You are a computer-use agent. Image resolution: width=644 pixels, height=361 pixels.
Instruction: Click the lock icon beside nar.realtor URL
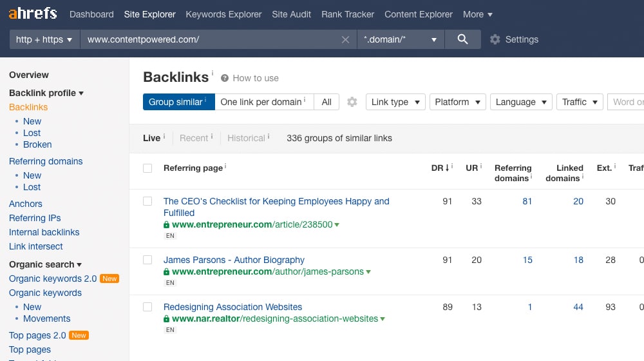(166, 318)
